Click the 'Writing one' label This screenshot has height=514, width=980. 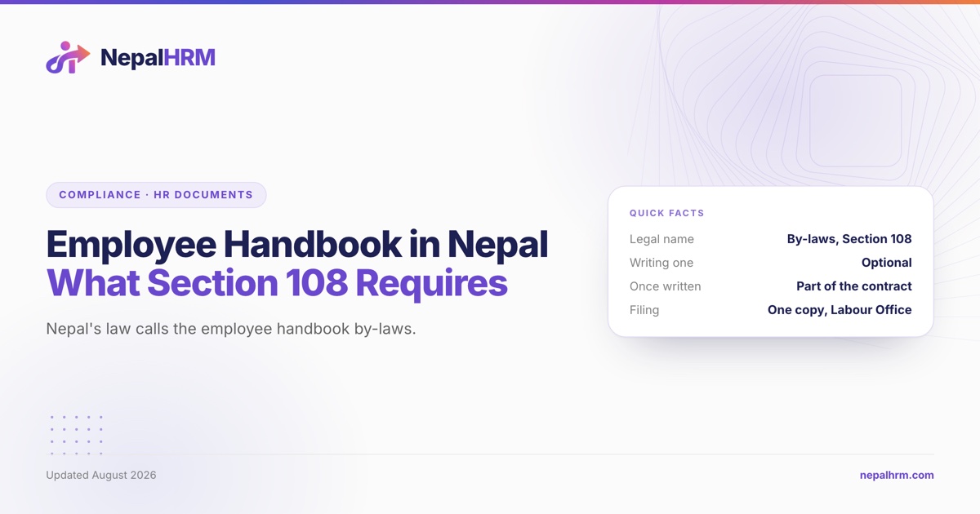pyautogui.click(x=661, y=263)
